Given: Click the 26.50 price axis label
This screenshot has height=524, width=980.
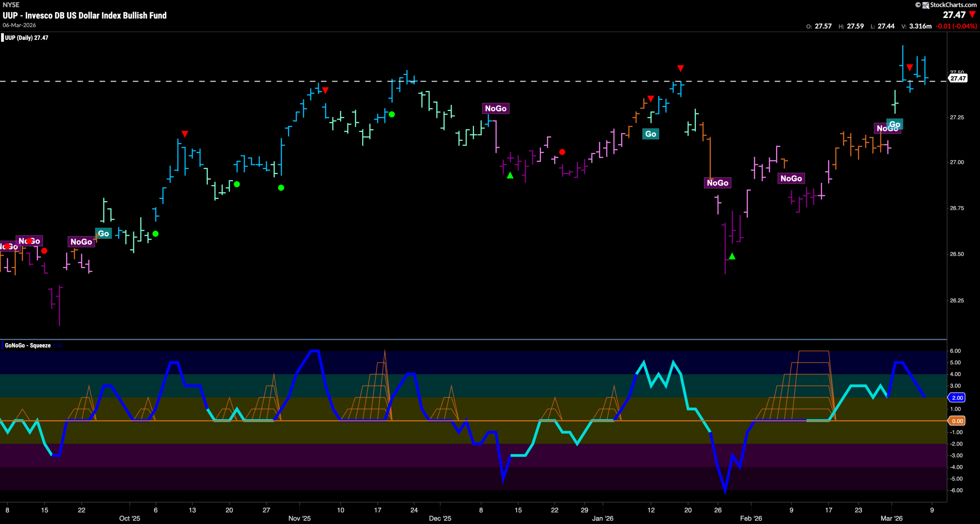Looking at the screenshot, I should click(957, 254).
